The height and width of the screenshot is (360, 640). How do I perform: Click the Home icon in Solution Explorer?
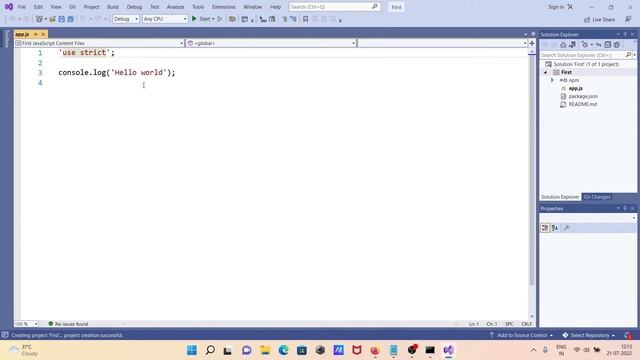[x=563, y=45]
